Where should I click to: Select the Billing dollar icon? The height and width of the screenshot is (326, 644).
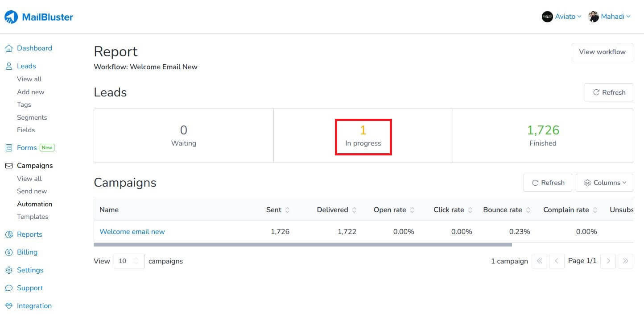click(8, 252)
